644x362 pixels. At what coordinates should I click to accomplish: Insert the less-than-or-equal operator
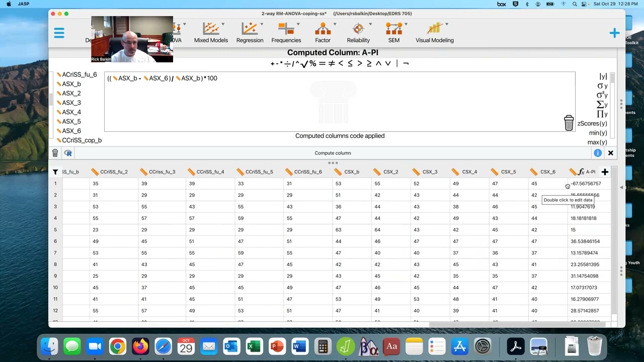tap(350, 63)
